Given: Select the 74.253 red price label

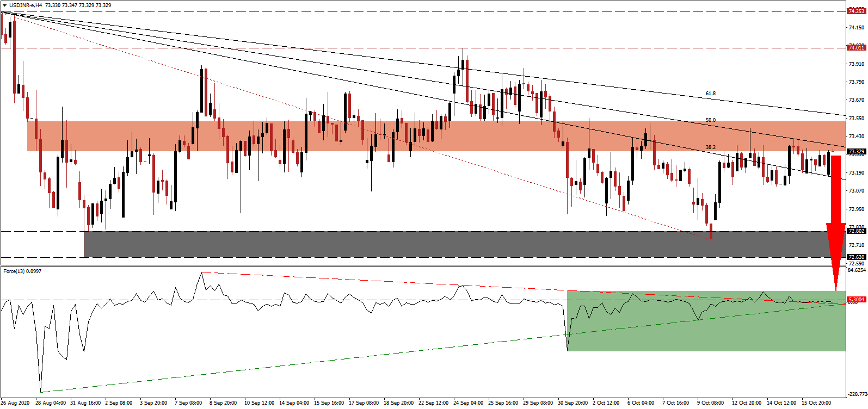Looking at the screenshot, I should tap(856, 11).
